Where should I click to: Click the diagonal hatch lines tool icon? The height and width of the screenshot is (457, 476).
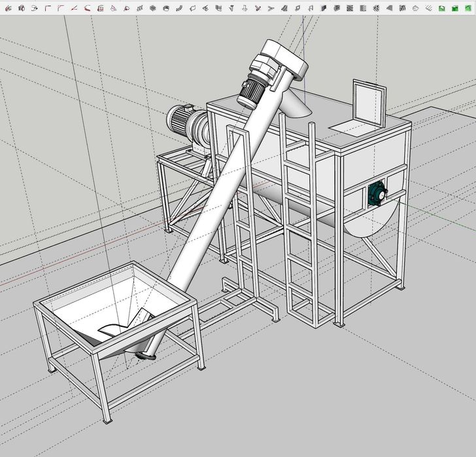click(428, 8)
